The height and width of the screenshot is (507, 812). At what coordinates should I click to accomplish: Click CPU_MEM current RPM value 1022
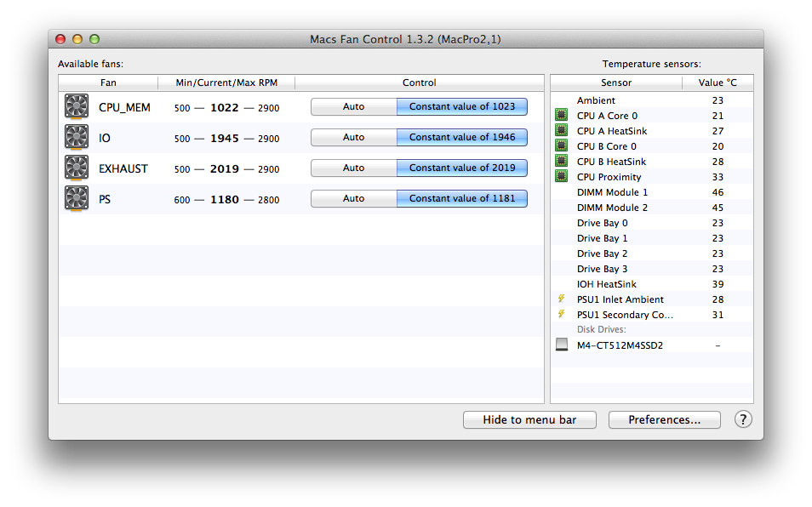224,107
